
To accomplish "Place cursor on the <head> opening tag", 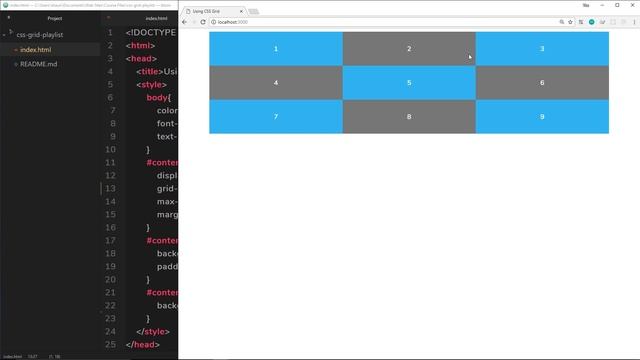I will coord(141,58).
